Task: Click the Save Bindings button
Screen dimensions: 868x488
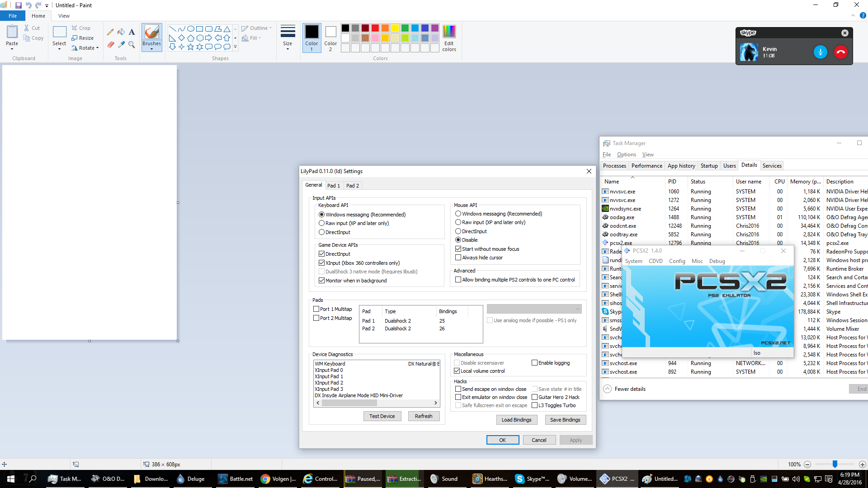Action: (x=565, y=420)
